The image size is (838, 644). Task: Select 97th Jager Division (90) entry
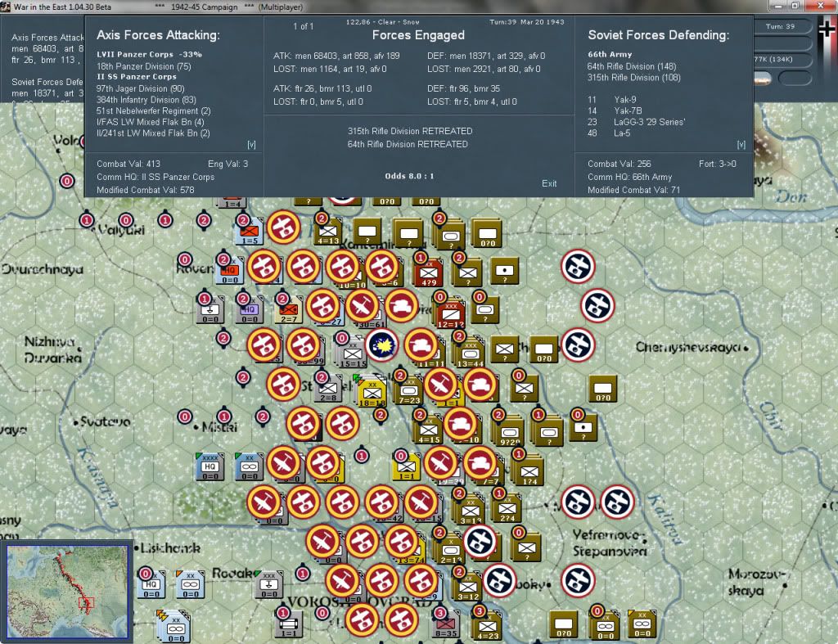140,88
